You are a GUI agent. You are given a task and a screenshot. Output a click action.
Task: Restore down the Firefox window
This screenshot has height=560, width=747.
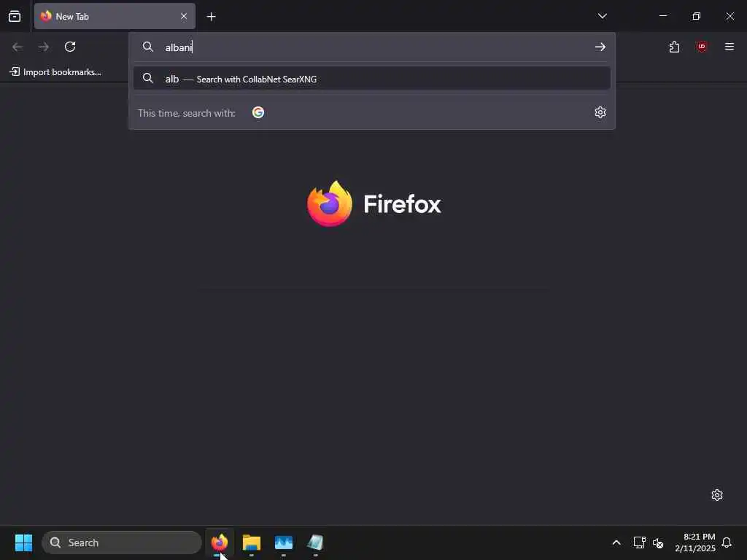coord(697,16)
